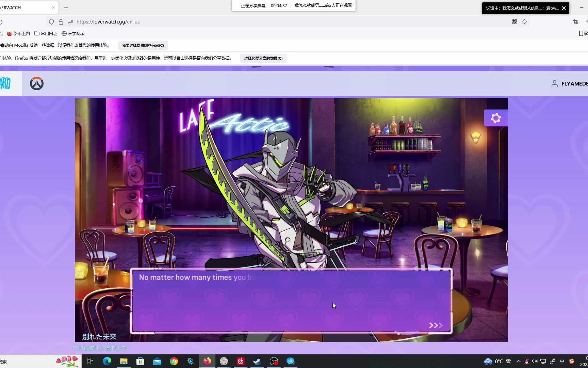
Task: Open Microsoft Store from taskbar
Action: (140, 361)
